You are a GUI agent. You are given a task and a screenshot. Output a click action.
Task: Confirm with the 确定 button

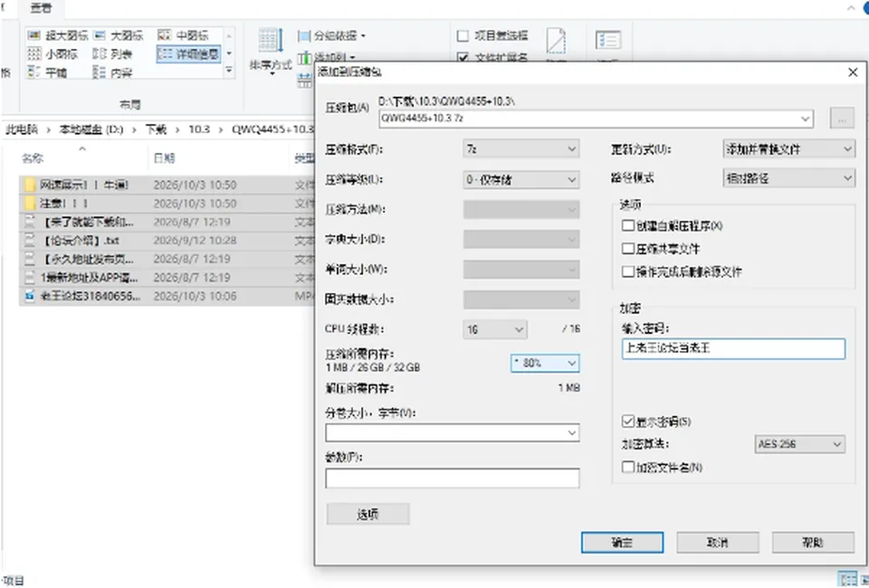click(x=622, y=543)
